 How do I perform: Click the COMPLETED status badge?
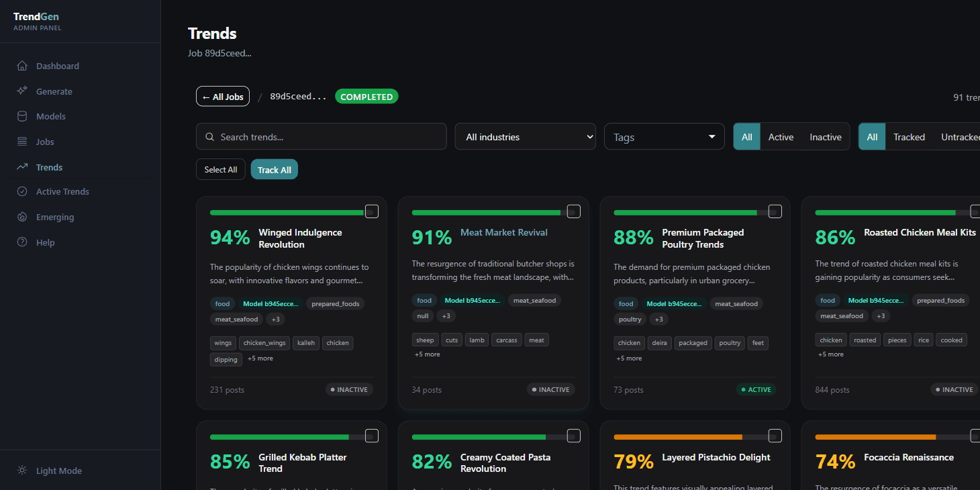(366, 97)
